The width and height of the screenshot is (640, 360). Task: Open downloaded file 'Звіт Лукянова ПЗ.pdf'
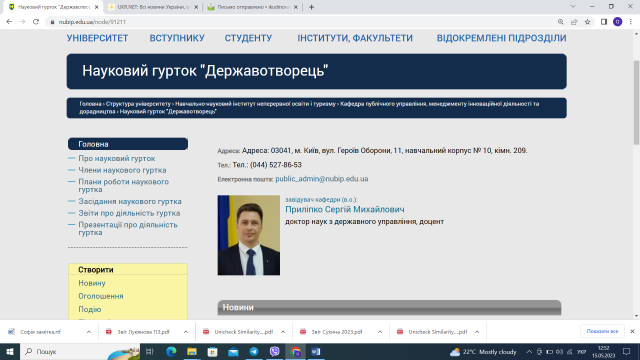pos(143,332)
